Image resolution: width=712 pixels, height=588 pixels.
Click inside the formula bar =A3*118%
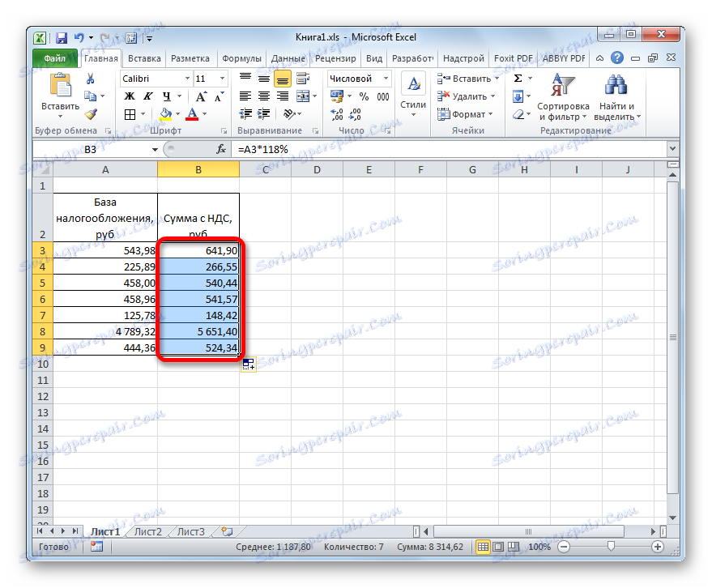(450, 149)
